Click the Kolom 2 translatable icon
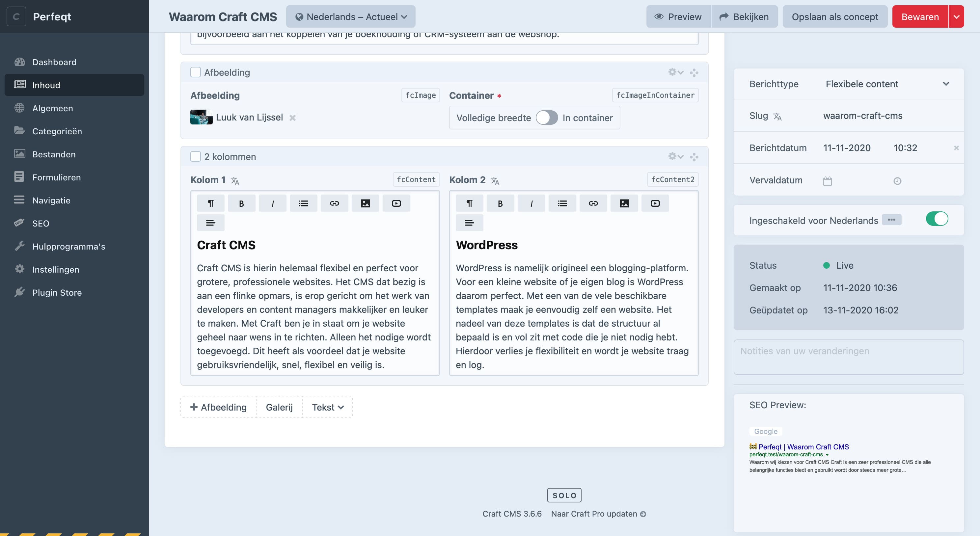The width and height of the screenshot is (980, 536). [x=495, y=181]
